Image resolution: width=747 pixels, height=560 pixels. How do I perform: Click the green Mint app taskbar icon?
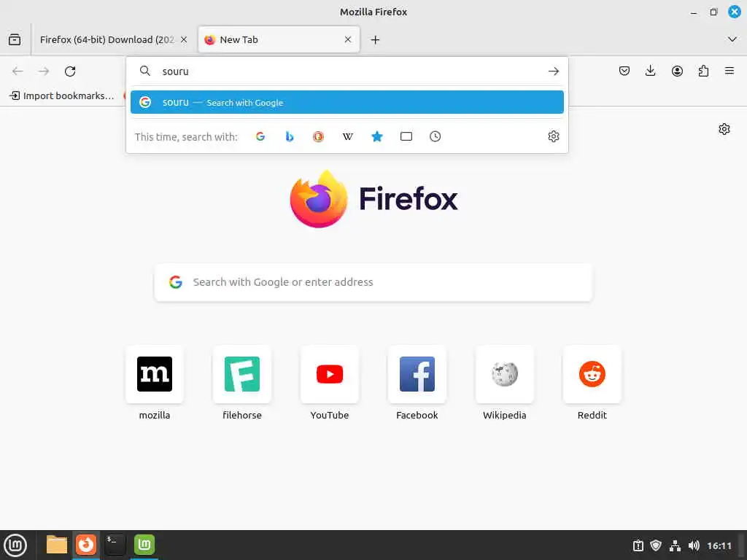click(144, 545)
